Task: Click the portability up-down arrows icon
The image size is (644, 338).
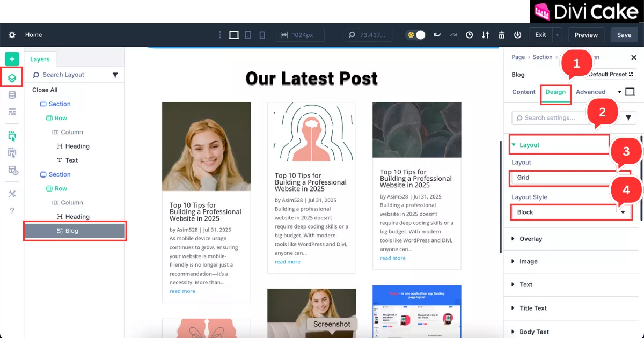Action: (485, 35)
